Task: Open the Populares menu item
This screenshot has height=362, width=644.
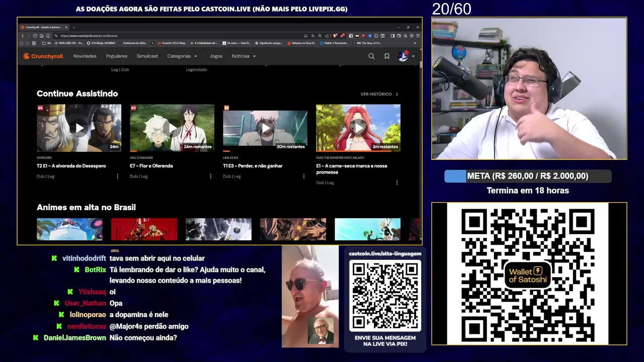Action: (x=117, y=56)
